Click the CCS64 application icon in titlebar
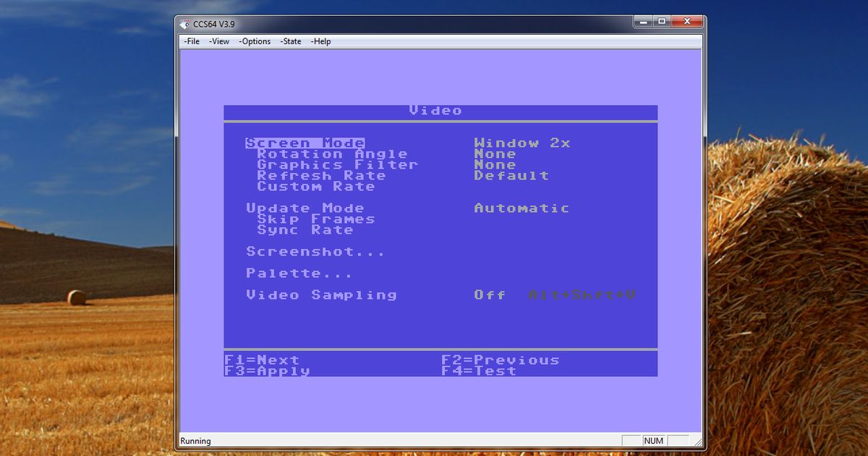Screen dimensions: 868x456 (185, 22)
